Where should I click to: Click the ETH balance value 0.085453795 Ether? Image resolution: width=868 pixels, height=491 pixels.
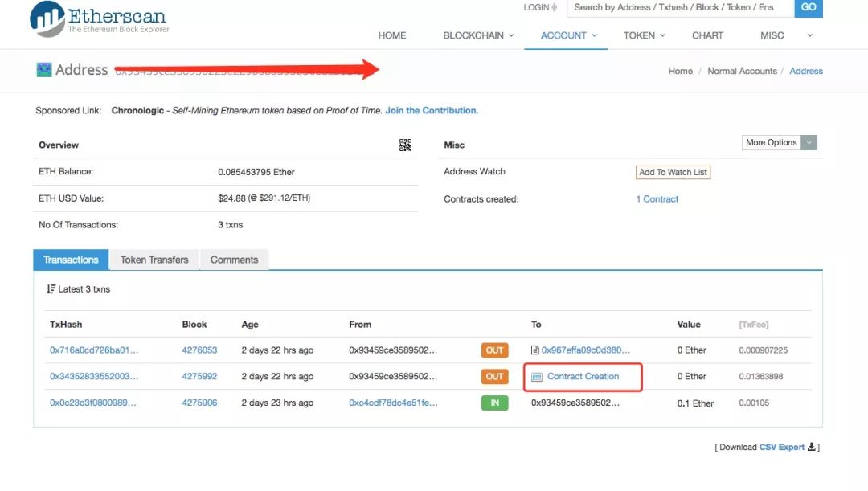point(256,172)
